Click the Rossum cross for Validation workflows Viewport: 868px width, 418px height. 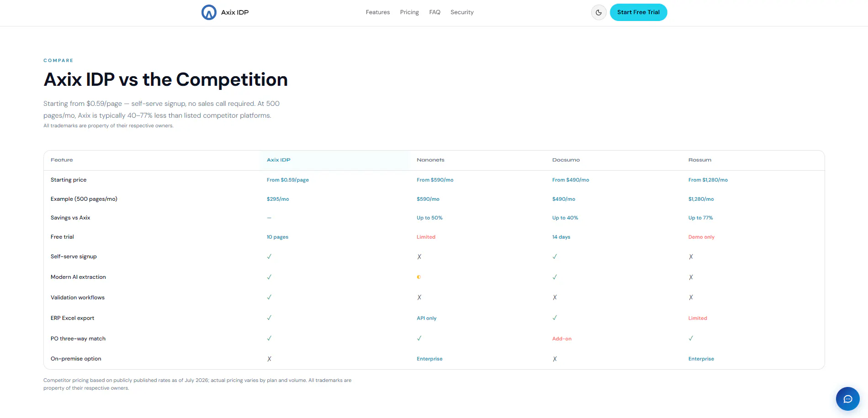(691, 298)
